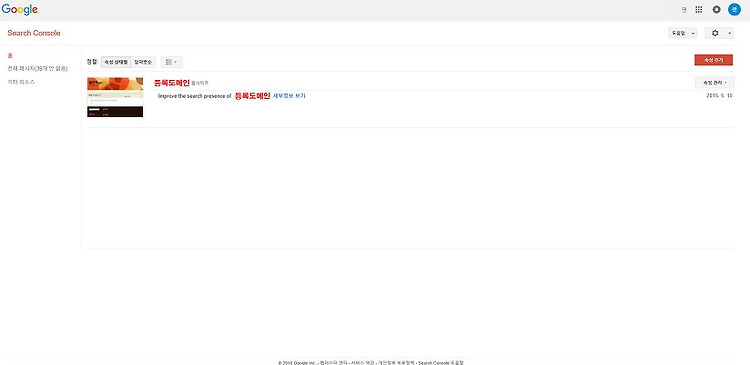Click the Search Console title
The width and height of the screenshot is (750, 365).
pos(33,33)
